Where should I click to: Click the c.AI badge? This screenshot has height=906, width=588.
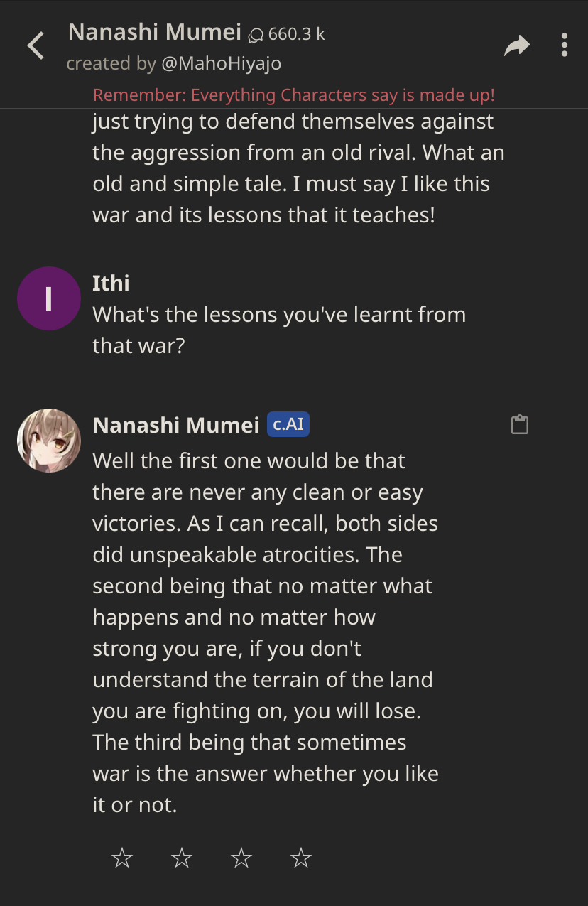click(288, 425)
